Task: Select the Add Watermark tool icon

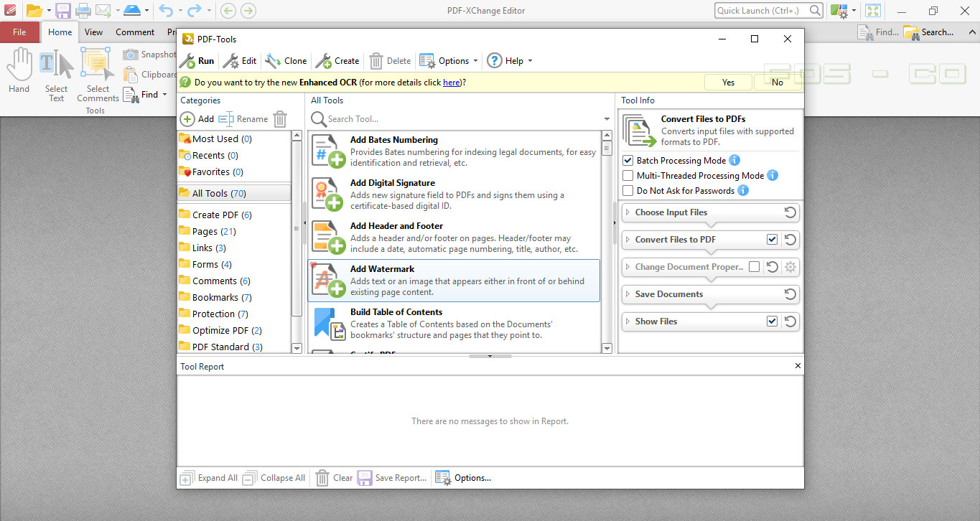Action: [329, 281]
